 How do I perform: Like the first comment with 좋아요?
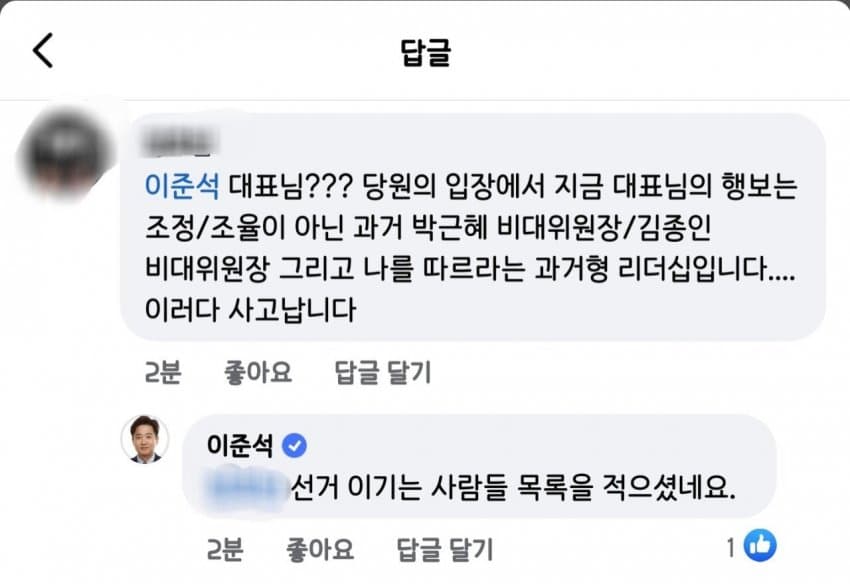pos(258,373)
